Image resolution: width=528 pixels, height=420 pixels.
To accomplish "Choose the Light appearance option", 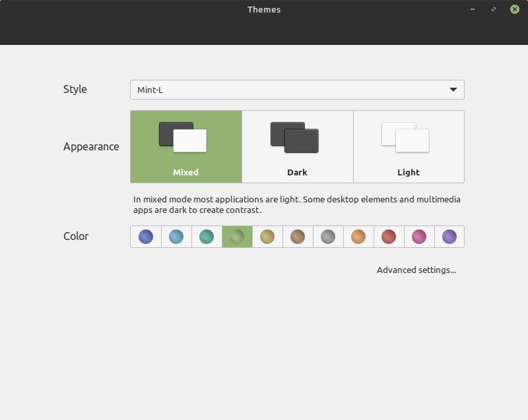I will click(409, 146).
